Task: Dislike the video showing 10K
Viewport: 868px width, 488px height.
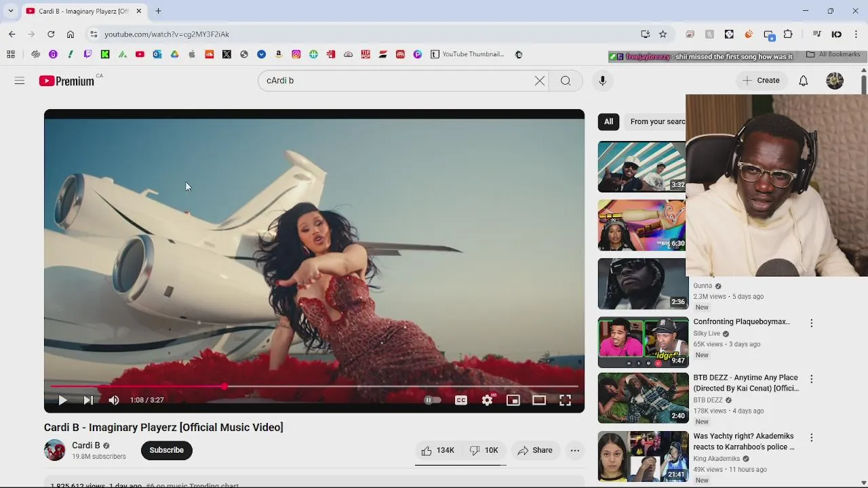Action: pos(484,450)
